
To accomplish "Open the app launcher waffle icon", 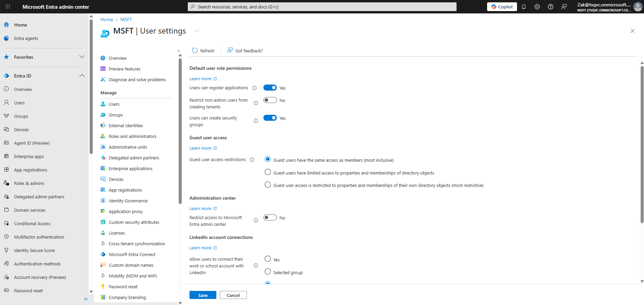I will click(x=8, y=7).
